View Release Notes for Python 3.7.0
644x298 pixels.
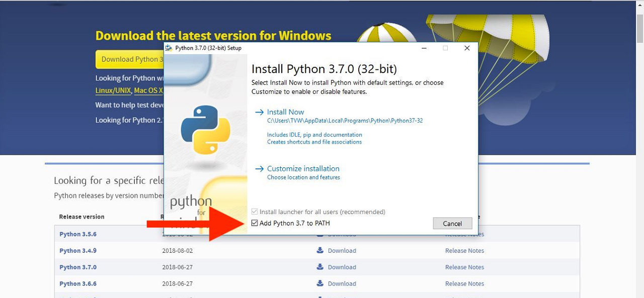(x=464, y=267)
